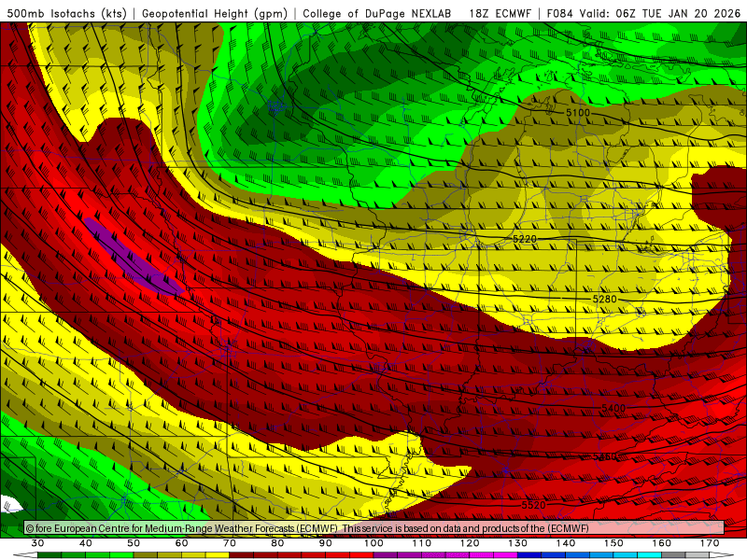
Task: Click the 170 label on color scale
Action: click(710, 543)
